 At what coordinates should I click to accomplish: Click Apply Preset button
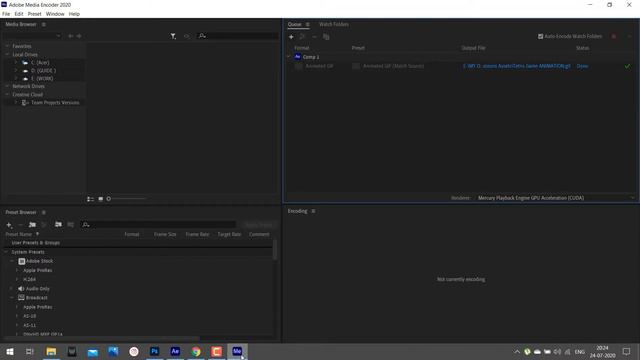[259, 224]
